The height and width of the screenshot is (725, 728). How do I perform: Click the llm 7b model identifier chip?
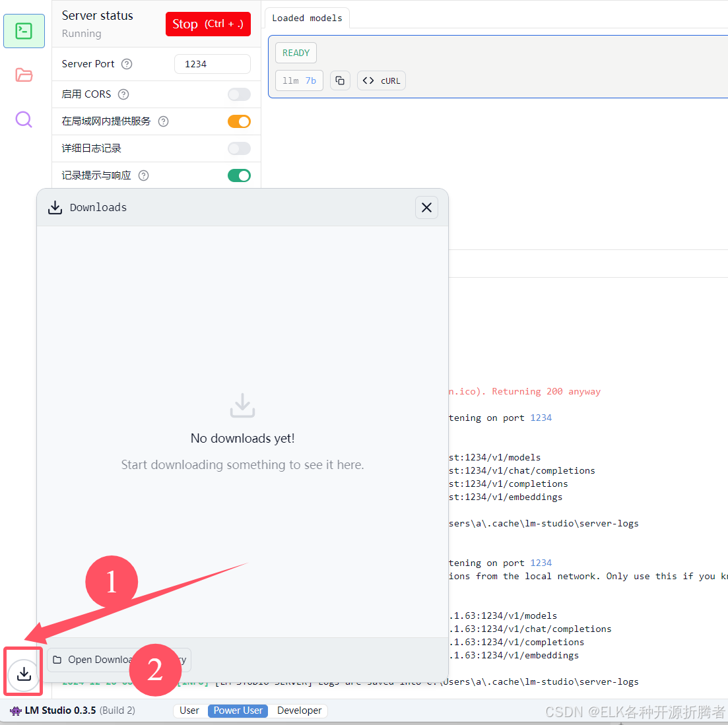pos(299,80)
